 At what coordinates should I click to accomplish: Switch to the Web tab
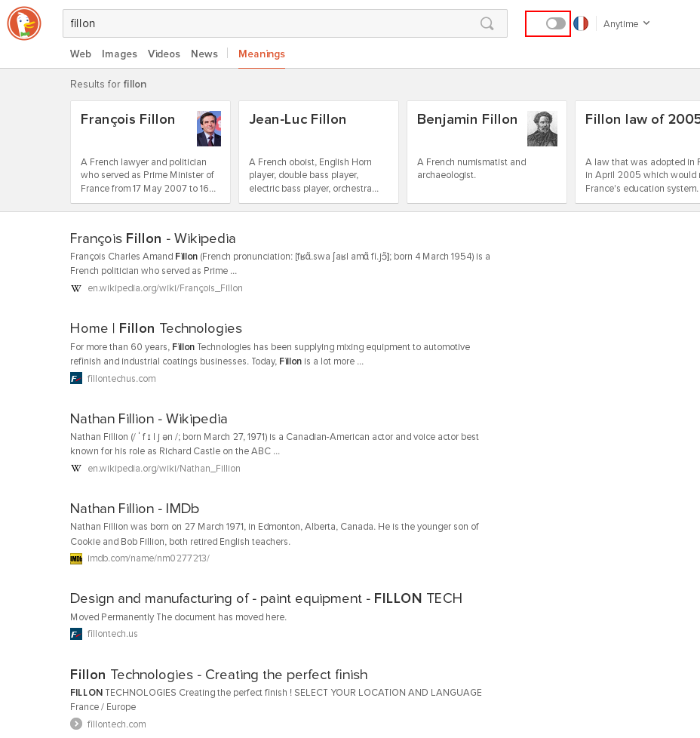(x=81, y=54)
